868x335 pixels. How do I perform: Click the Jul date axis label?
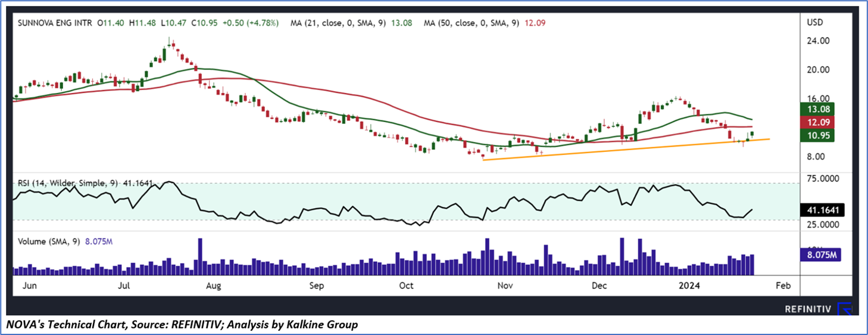[123, 286]
